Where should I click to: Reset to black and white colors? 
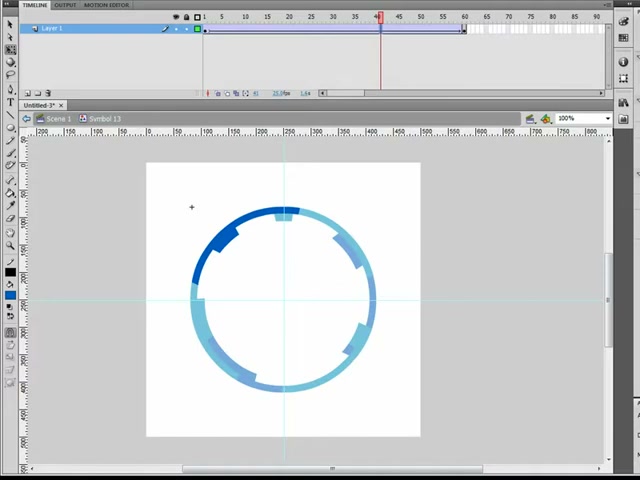(x=10, y=307)
